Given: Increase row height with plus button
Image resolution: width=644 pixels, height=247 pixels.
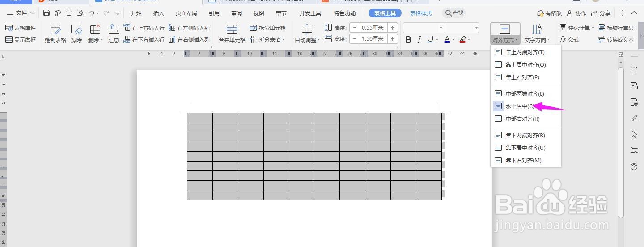Looking at the screenshot, I should coord(393,28).
